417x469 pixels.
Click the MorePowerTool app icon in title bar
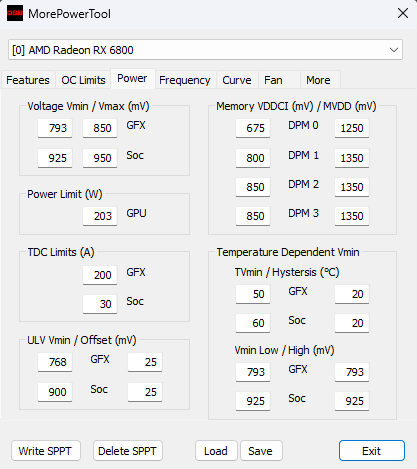point(15,13)
